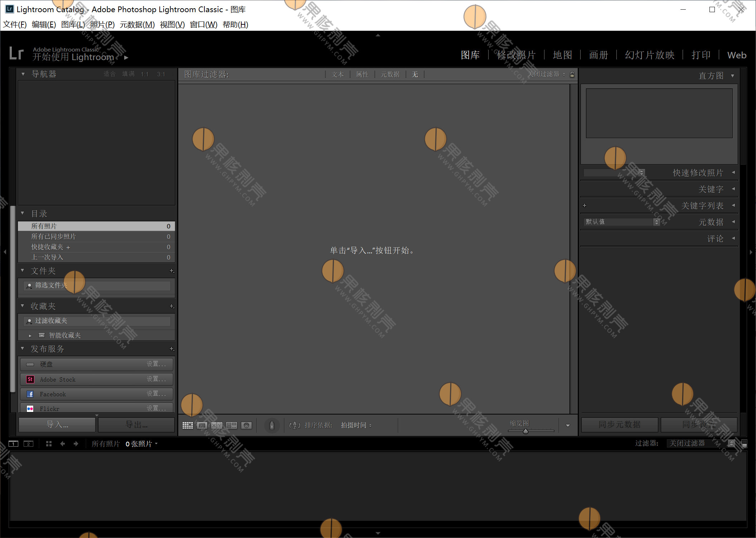The width and height of the screenshot is (756, 538).
Task: Click the 导出... export button
Action: coord(136,425)
